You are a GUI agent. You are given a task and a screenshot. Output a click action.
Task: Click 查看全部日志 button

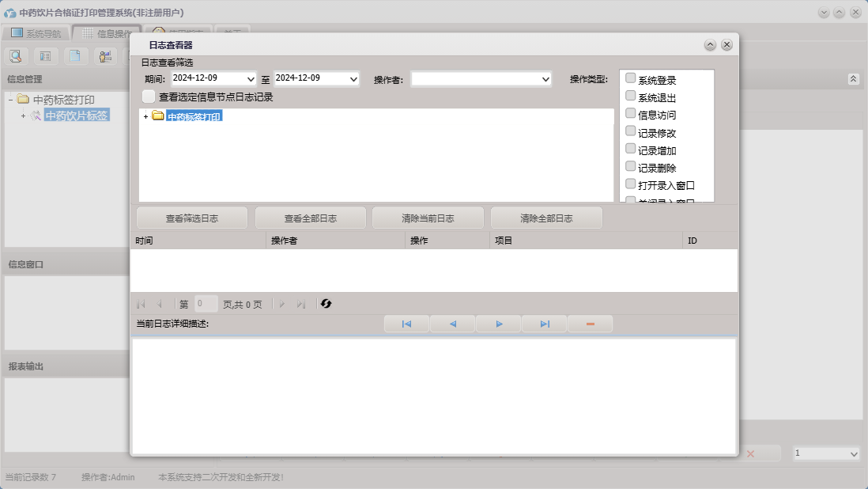[x=311, y=218]
